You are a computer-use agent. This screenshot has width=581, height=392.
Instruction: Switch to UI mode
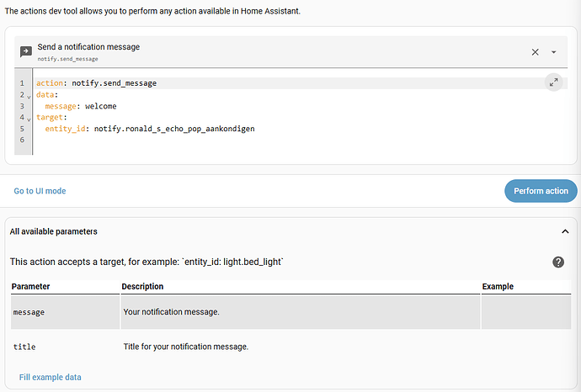[x=40, y=191]
